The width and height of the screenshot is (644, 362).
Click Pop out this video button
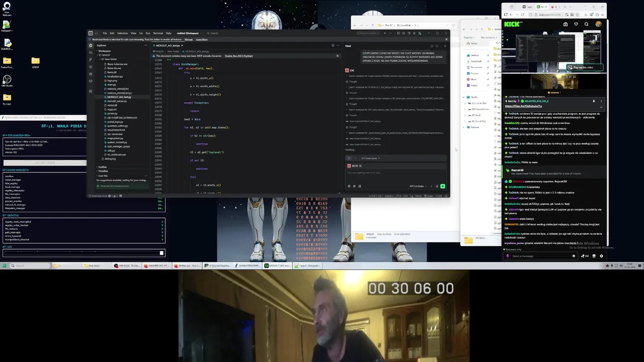[585, 67]
